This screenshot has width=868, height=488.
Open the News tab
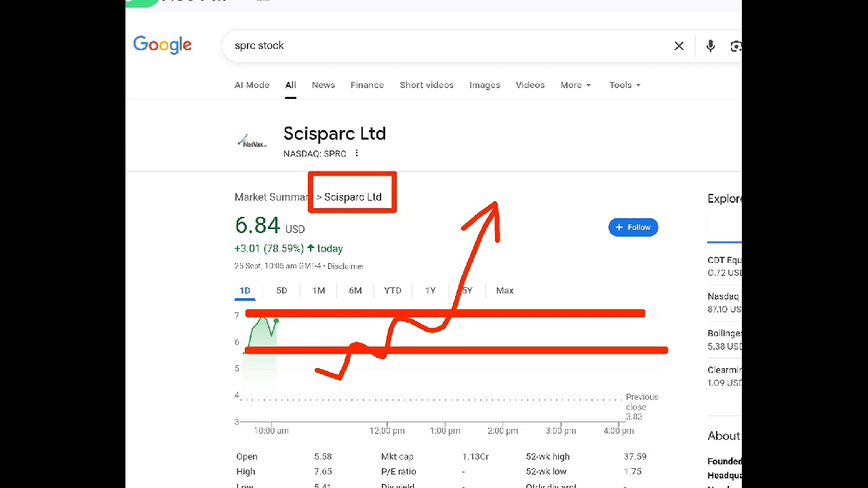point(323,85)
